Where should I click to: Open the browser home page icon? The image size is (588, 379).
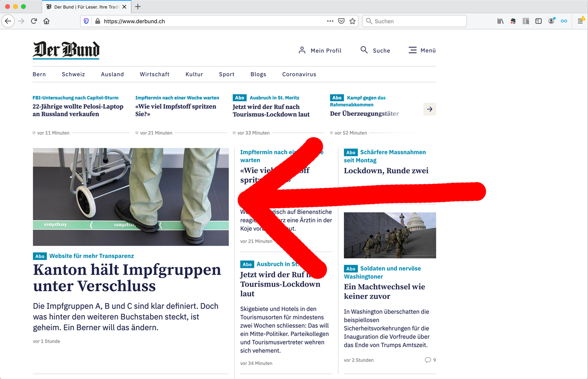[46, 21]
